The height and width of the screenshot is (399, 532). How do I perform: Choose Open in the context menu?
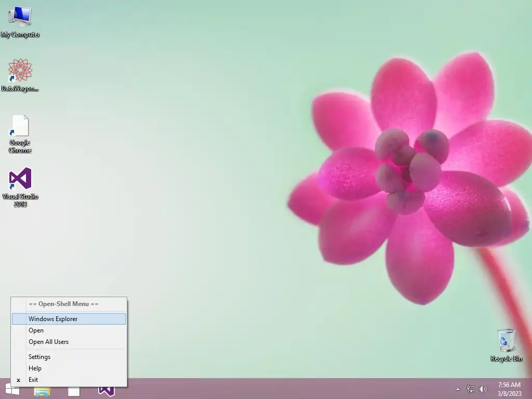[69, 330]
